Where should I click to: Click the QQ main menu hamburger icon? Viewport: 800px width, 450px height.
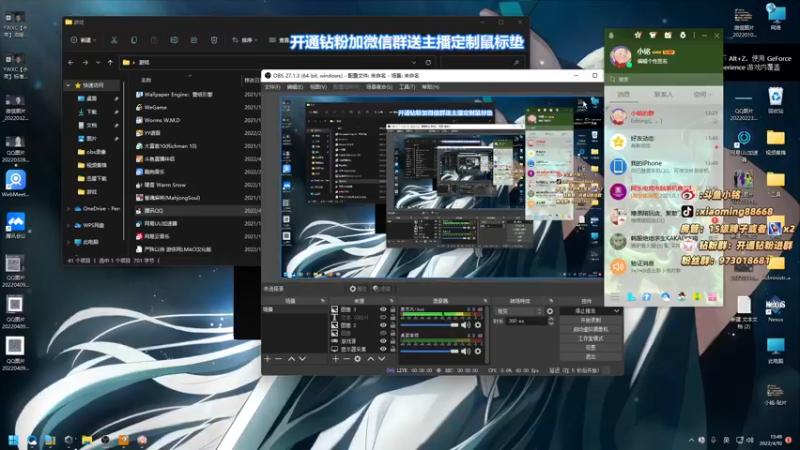click(615, 297)
